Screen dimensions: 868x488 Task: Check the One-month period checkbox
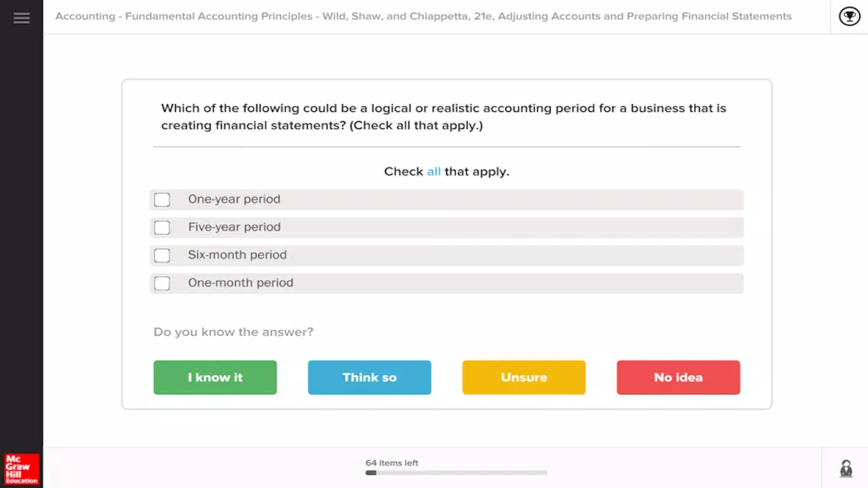162,283
